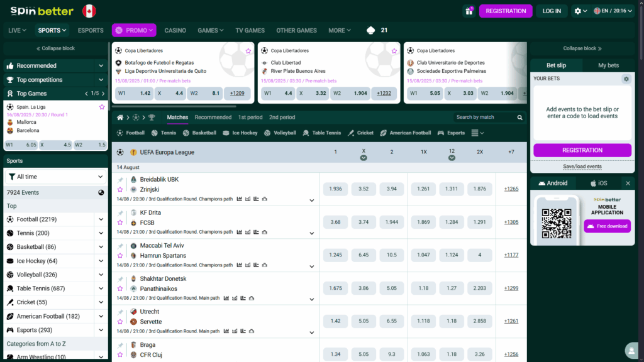Switch to the Matches tab
This screenshot has height=362, width=644.
coord(177,117)
